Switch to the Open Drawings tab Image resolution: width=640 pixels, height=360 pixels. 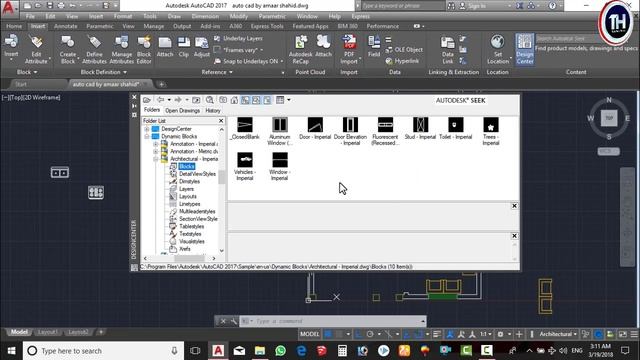(182, 111)
